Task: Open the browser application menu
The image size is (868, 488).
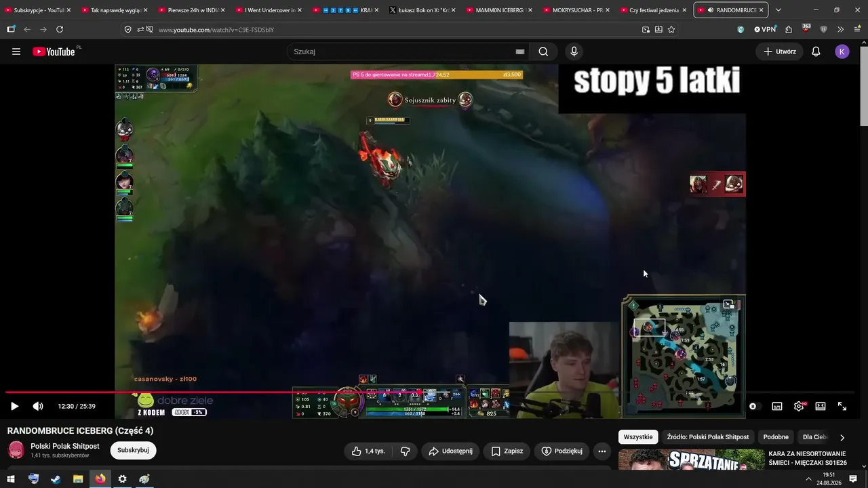Action: click(857, 30)
